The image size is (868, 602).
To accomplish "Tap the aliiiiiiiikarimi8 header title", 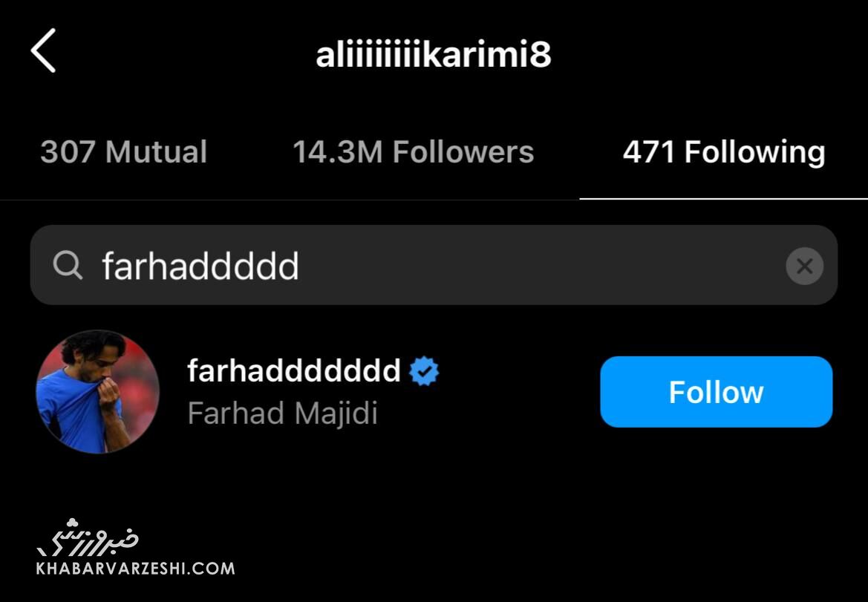I will [x=434, y=54].
